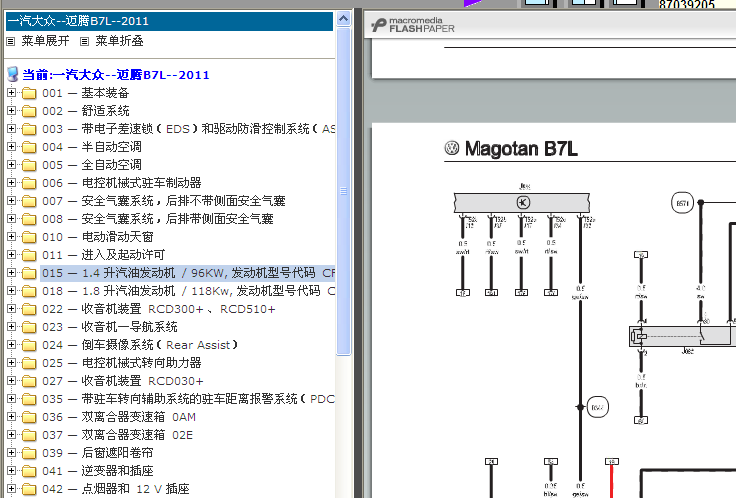
Task: Click the Magotan B7L document title
Action: [521, 149]
